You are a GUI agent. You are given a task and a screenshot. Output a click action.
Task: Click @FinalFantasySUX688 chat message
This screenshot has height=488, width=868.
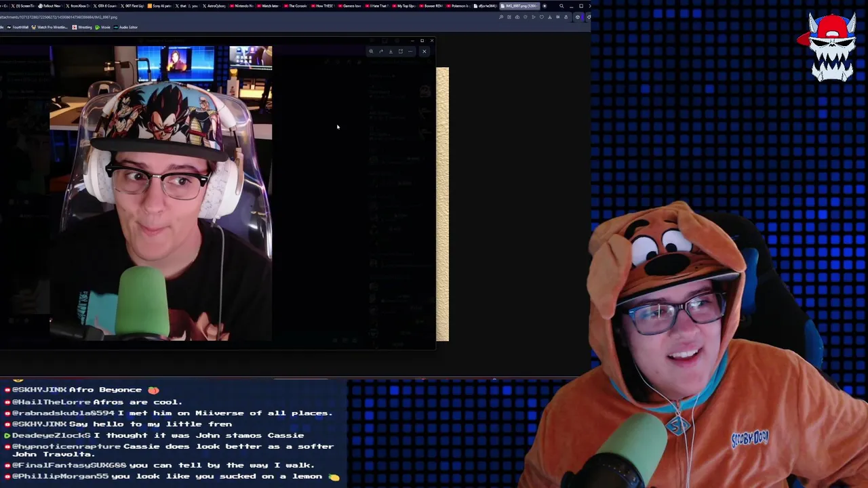[x=160, y=465]
